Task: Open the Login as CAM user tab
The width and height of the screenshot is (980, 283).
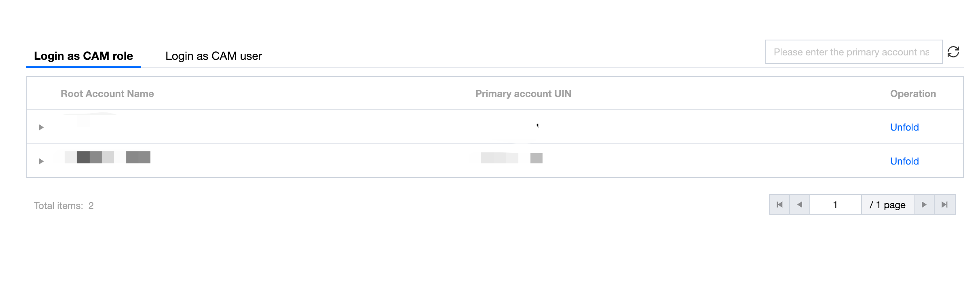Action: point(213,56)
